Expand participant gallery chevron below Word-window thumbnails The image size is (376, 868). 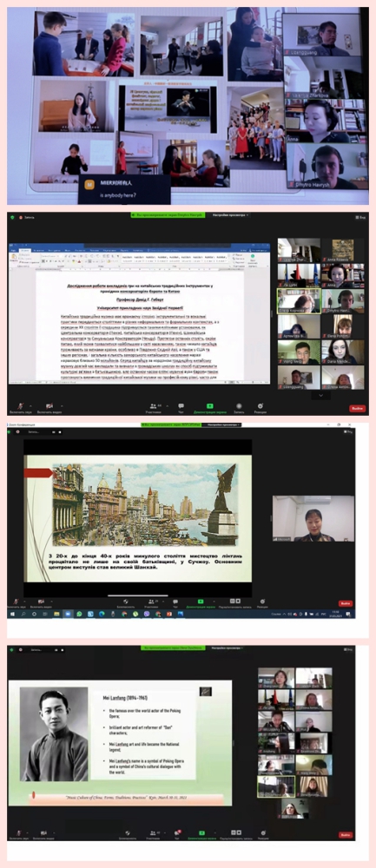(320, 395)
